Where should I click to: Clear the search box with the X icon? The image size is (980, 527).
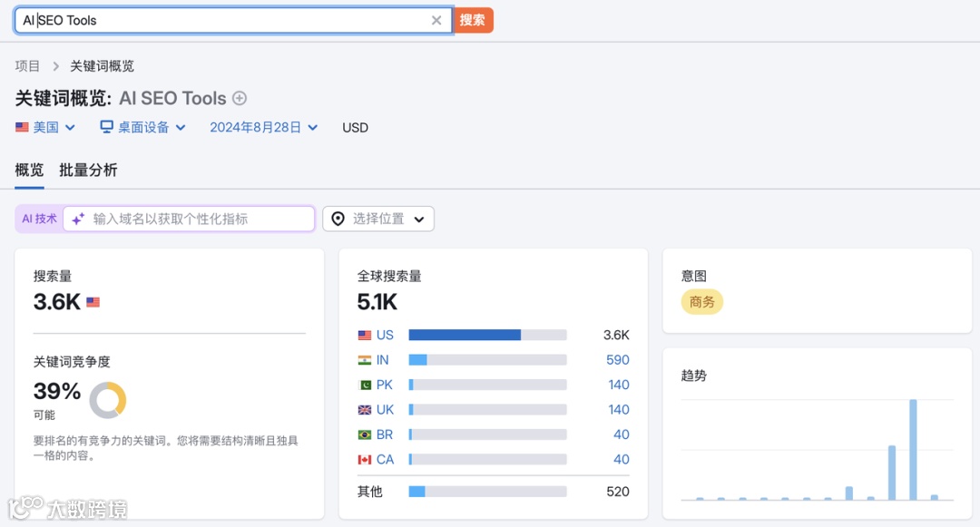(x=436, y=21)
